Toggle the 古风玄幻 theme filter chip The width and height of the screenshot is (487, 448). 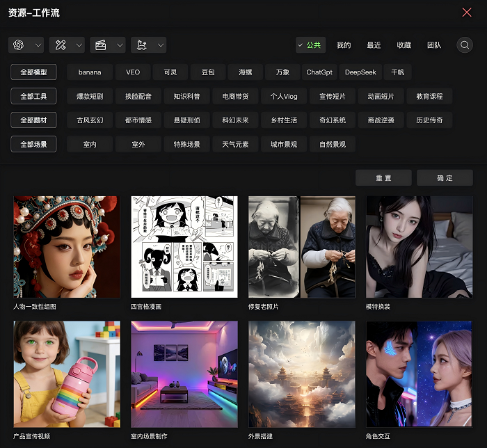[90, 120]
